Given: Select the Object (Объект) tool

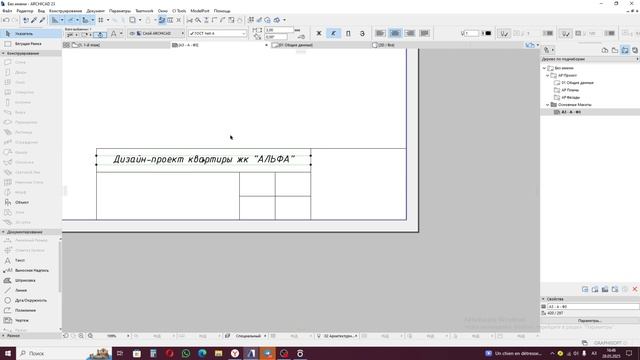Looking at the screenshot, I should click(31, 202).
